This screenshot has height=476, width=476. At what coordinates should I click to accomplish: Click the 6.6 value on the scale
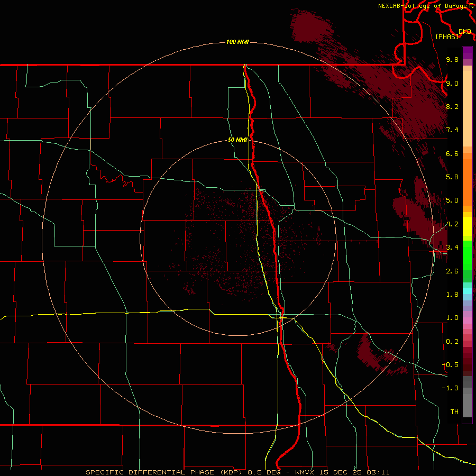(x=452, y=153)
